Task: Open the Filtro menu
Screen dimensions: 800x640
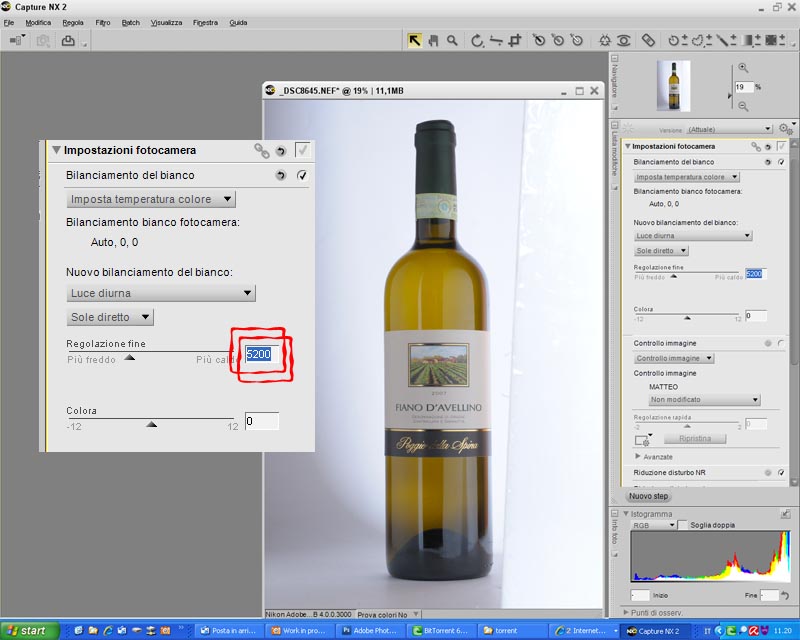Action: 103,22
